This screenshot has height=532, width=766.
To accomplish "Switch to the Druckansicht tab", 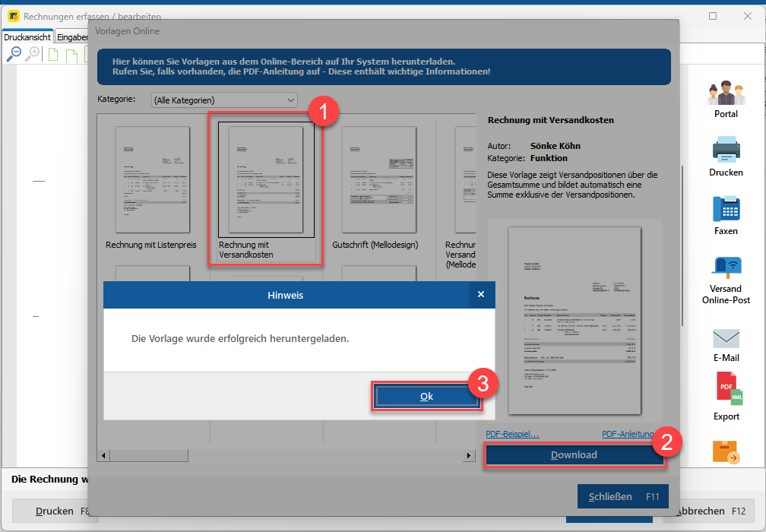I will [27, 37].
